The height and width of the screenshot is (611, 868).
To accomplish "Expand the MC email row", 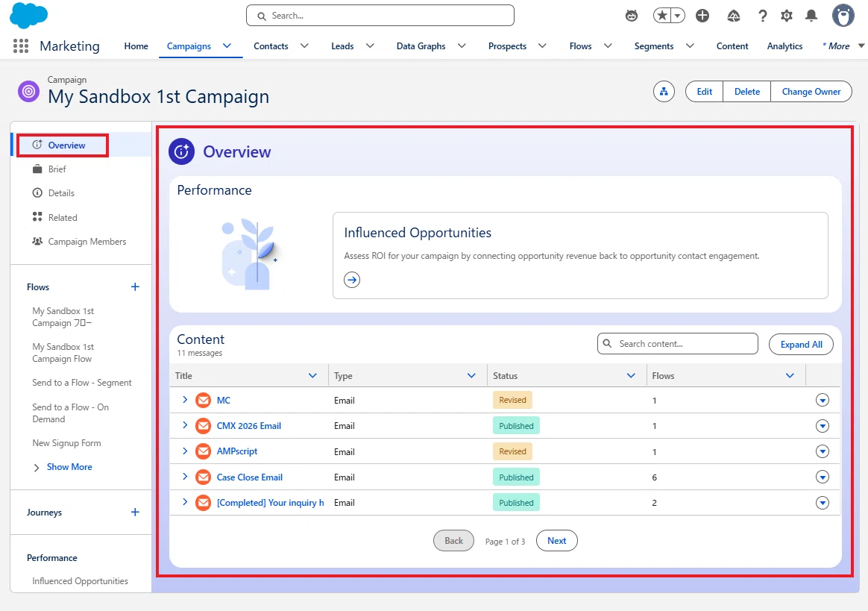I will point(185,400).
